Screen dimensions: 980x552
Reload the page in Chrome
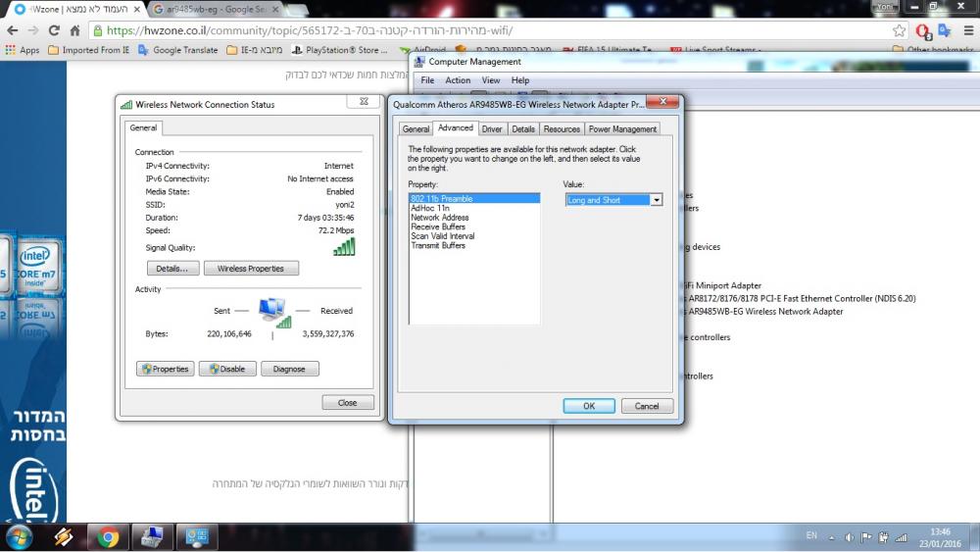click(54, 30)
